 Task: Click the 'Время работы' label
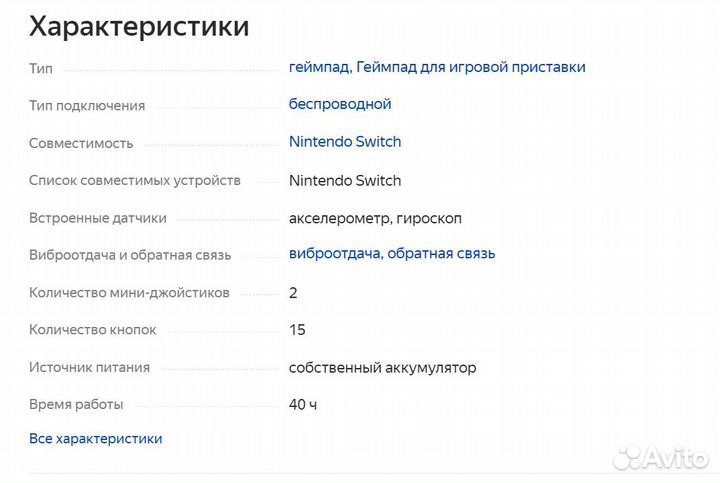tap(76, 404)
